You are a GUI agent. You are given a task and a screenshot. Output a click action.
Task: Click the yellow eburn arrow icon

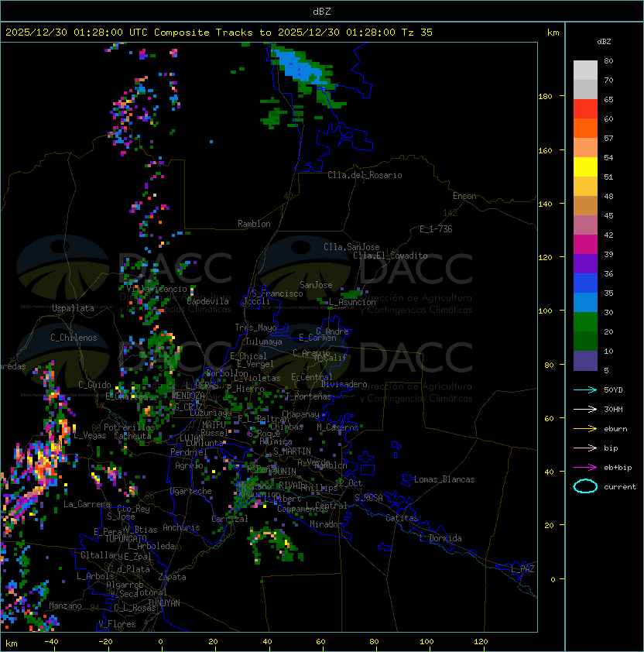pos(585,429)
